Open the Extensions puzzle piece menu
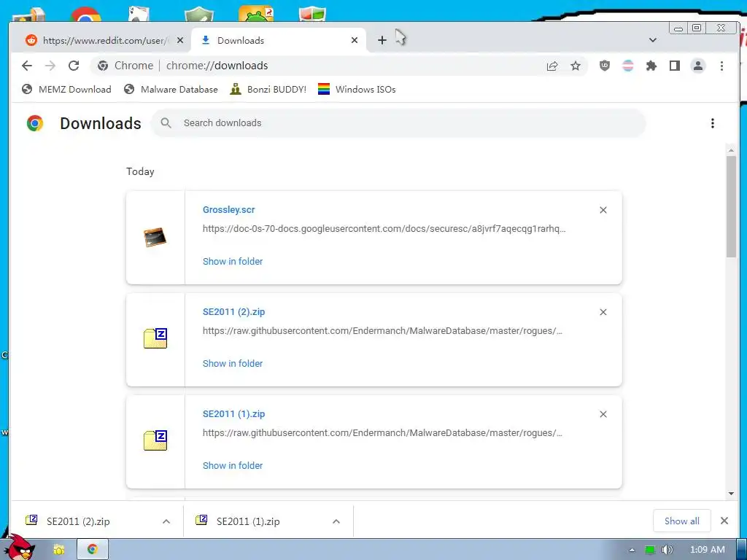Viewport: 747px width, 560px height. (x=651, y=66)
